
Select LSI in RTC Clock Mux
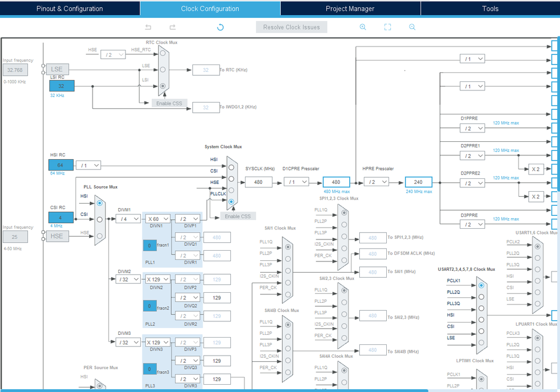163,86
